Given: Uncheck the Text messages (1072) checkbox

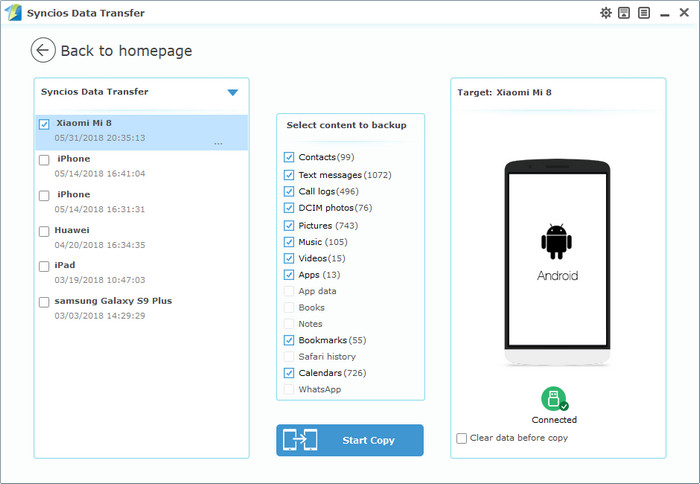Looking at the screenshot, I should (289, 175).
